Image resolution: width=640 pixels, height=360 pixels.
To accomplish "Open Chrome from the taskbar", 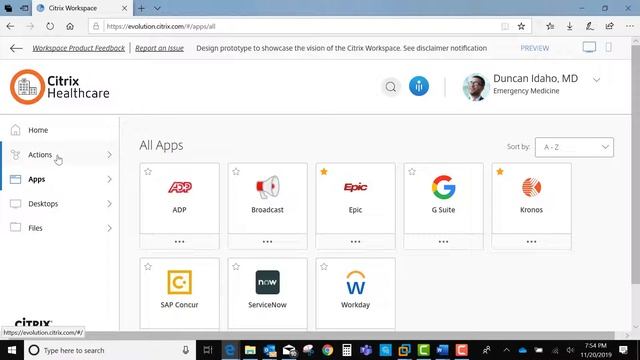I will 327,350.
